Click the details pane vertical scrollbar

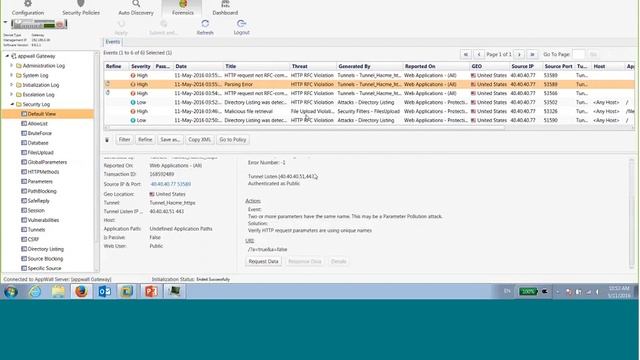pos(631,212)
